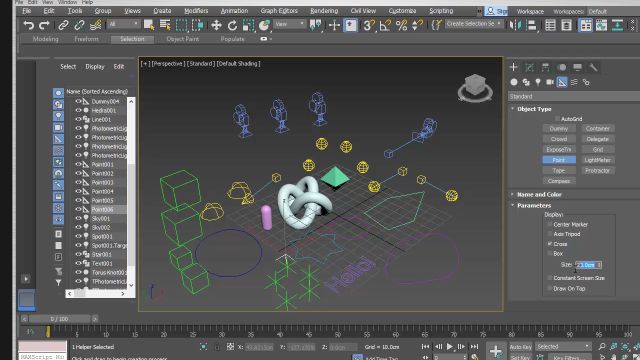The image size is (640, 360).
Task: Select the Helpers category icon
Action: 562,82
